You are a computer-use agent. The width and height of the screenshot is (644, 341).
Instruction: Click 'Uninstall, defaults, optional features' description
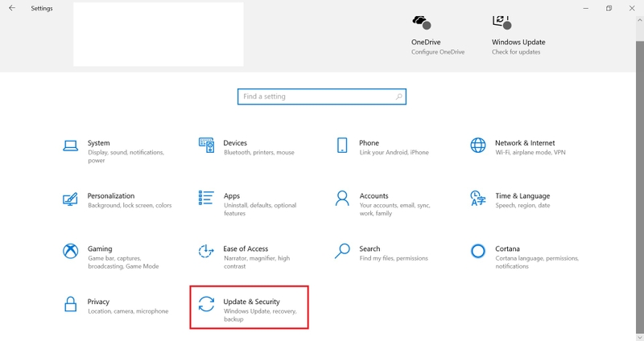point(260,209)
